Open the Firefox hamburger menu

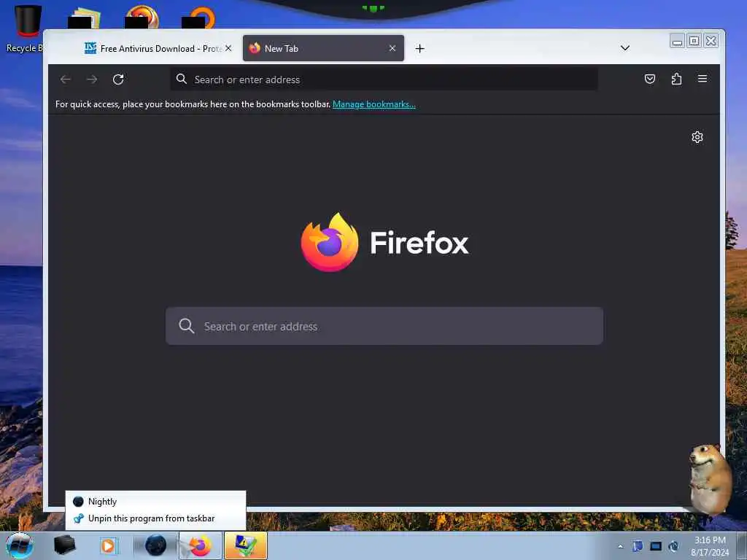pyautogui.click(x=703, y=79)
